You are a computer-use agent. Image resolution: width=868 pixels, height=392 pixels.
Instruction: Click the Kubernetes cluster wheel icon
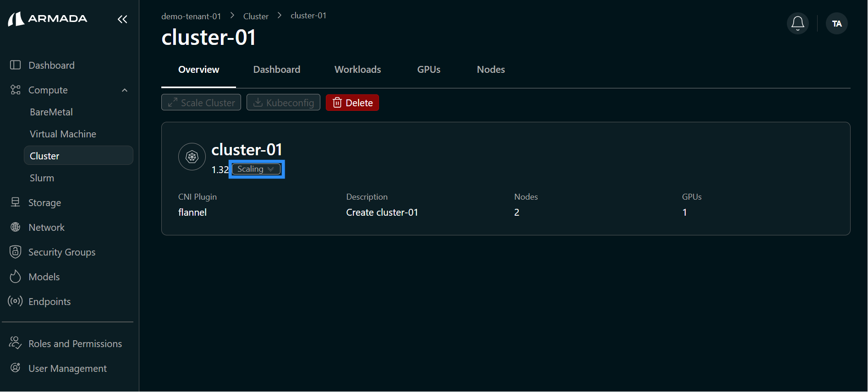point(192,157)
